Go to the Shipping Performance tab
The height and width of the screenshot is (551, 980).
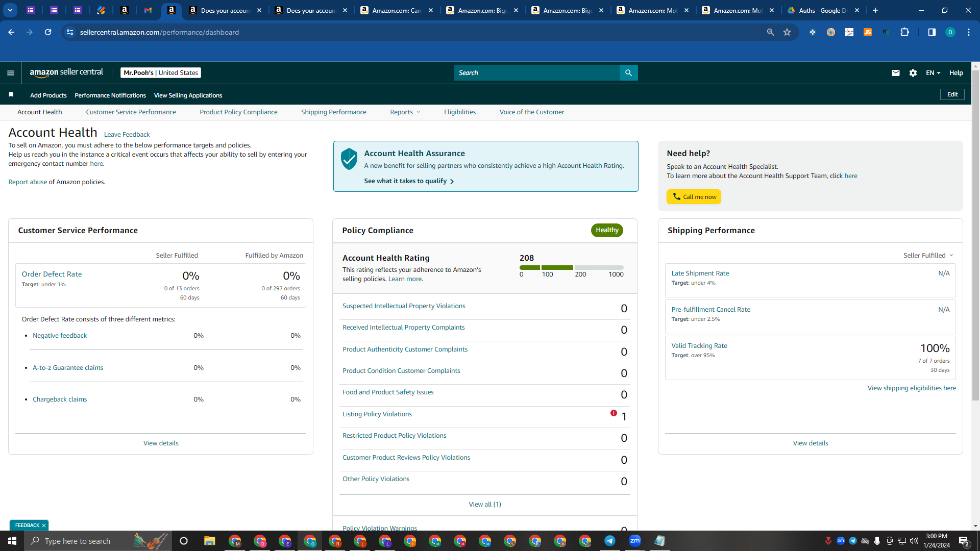click(x=333, y=112)
